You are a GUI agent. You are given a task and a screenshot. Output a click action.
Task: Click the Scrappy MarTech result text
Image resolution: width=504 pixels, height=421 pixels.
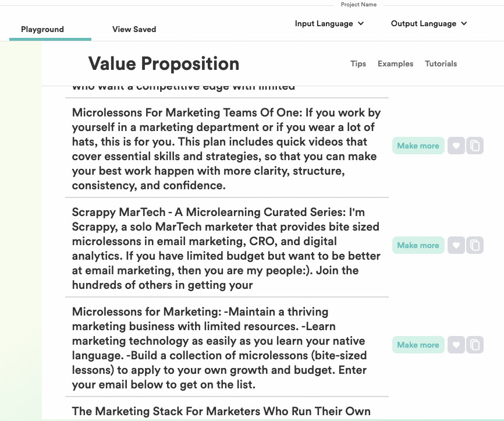point(226,249)
